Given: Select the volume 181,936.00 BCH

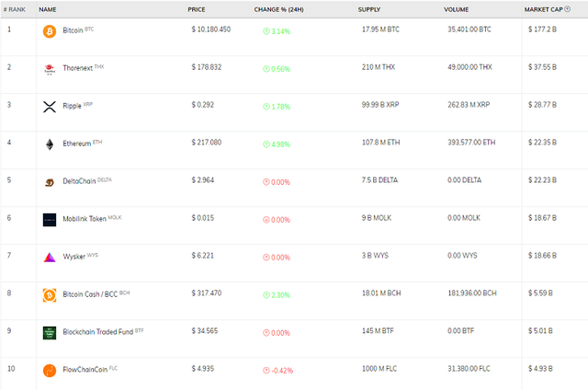Looking at the screenshot, I should (472, 292).
